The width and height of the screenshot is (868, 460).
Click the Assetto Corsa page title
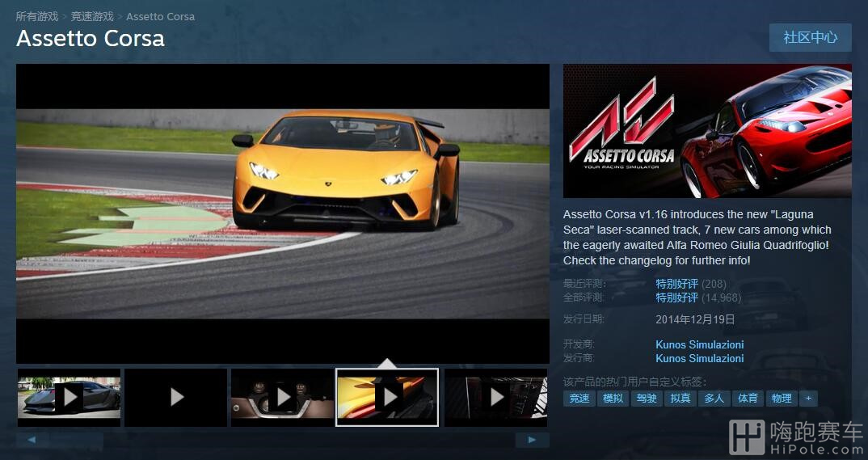[x=91, y=38]
